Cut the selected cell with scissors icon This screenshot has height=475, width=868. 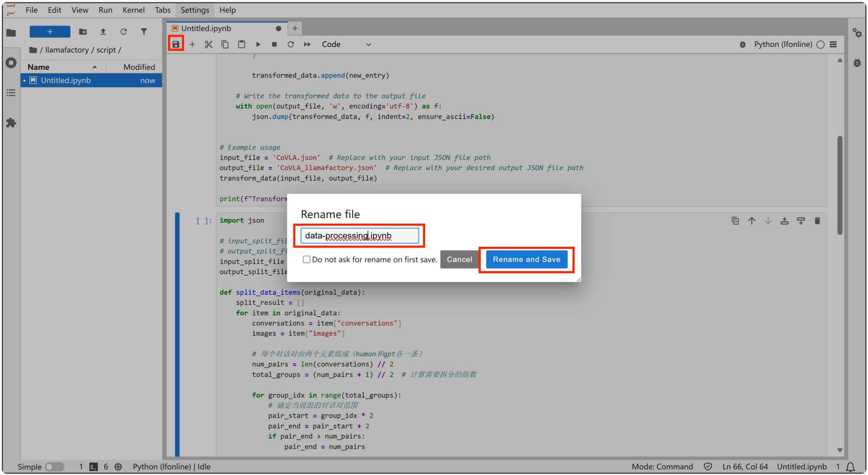point(209,44)
